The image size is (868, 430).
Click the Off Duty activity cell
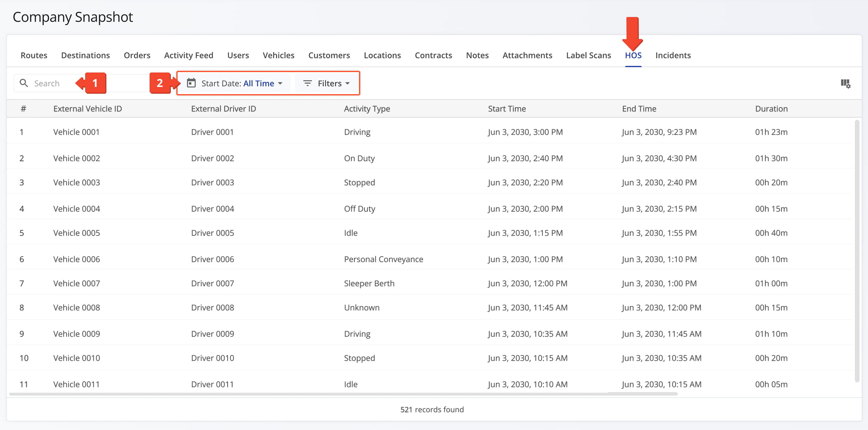pos(359,209)
